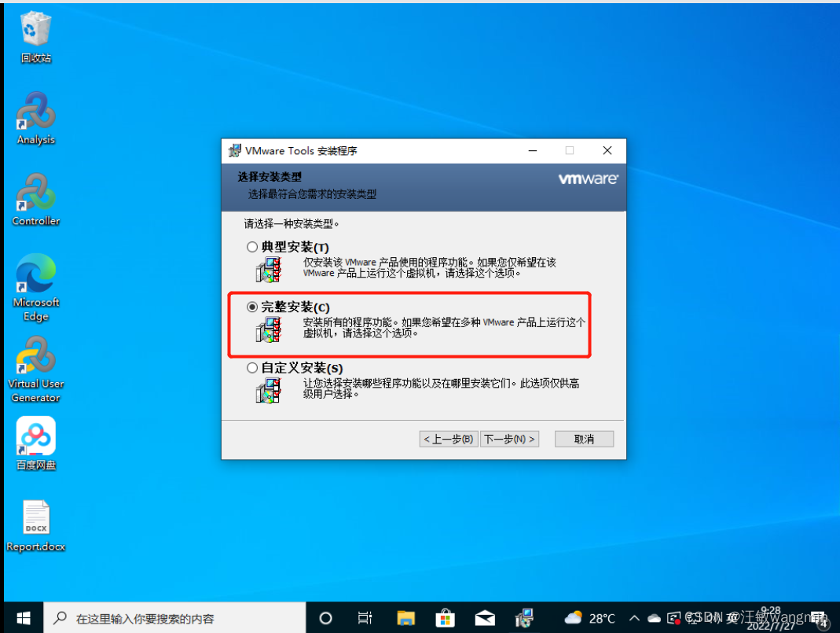Image resolution: width=840 pixels, height=633 pixels.
Task: Select the Controller desktop shortcut
Action: pos(36,200)
